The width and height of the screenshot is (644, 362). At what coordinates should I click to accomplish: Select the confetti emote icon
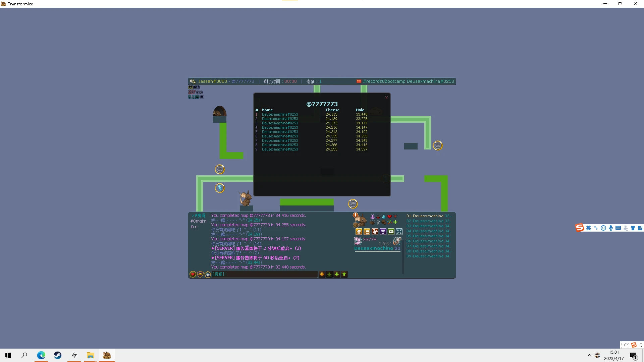click(389, 222)
